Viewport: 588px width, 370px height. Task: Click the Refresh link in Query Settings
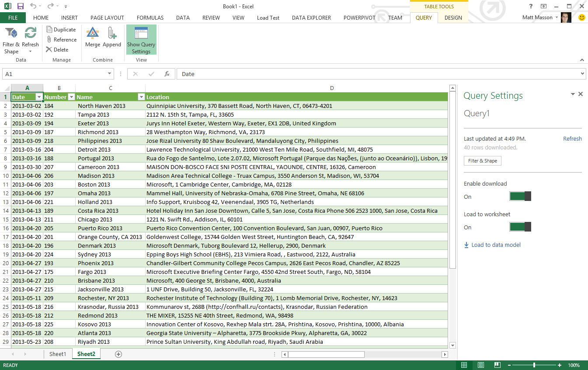click(572, 138)
